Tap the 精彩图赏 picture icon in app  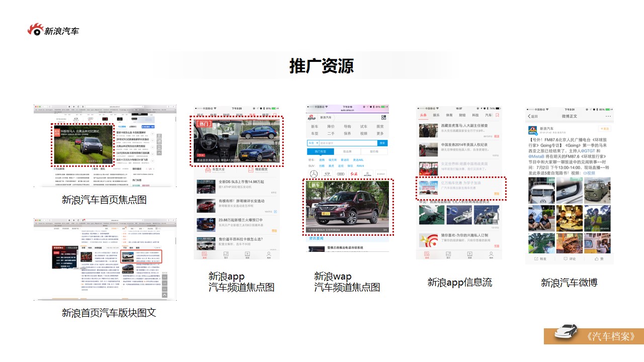coord(251,170)
